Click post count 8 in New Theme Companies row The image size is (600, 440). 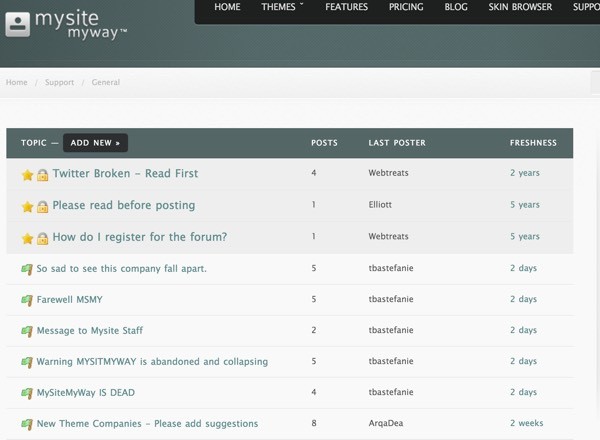pos(314,423)
